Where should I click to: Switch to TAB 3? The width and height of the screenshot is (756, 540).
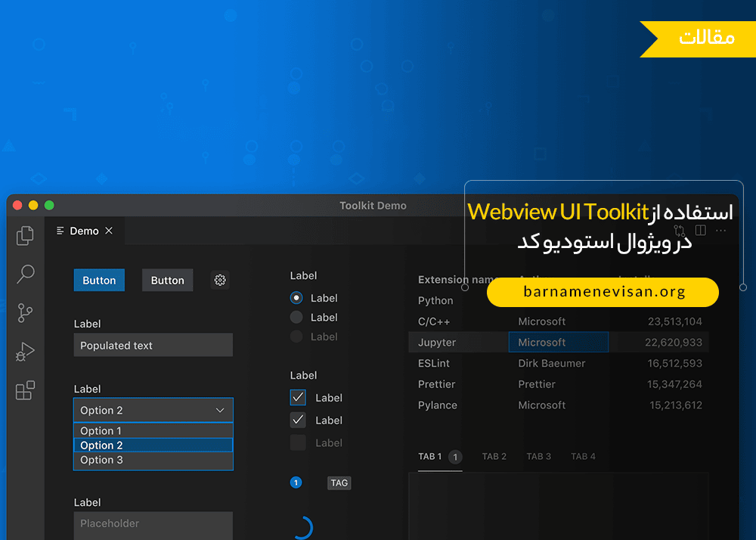point(538,457)
